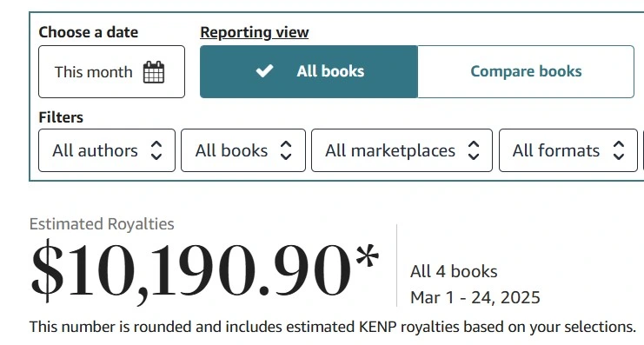Click the All 4 books summary text
Screen dimensions: 644x345
pyautogui.click(x=454, y=271)
